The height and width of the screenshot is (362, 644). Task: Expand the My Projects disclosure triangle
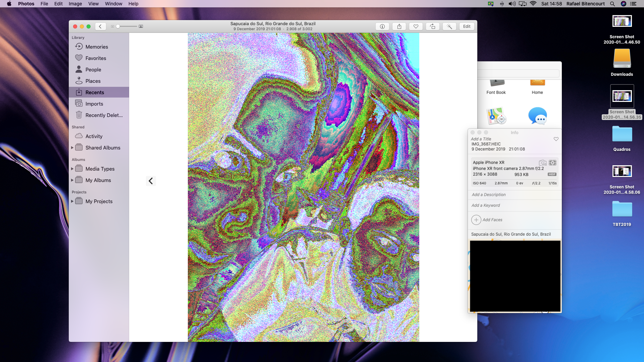(72, 201)
